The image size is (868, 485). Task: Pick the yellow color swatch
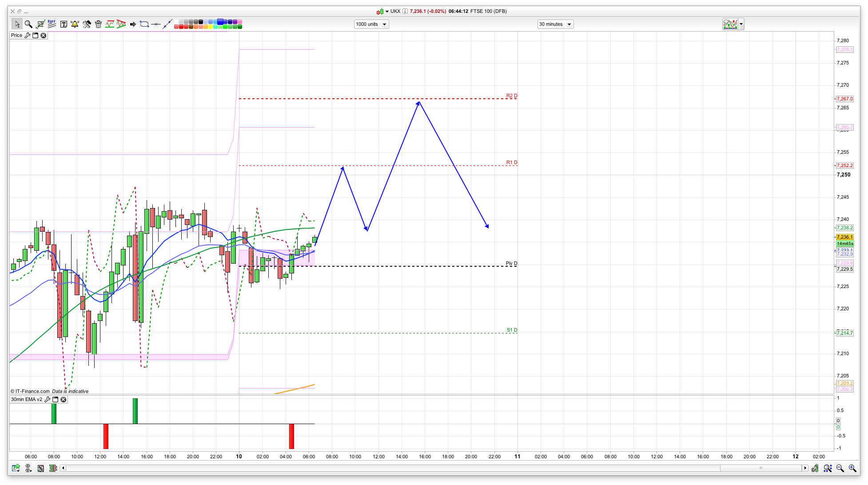211,27
